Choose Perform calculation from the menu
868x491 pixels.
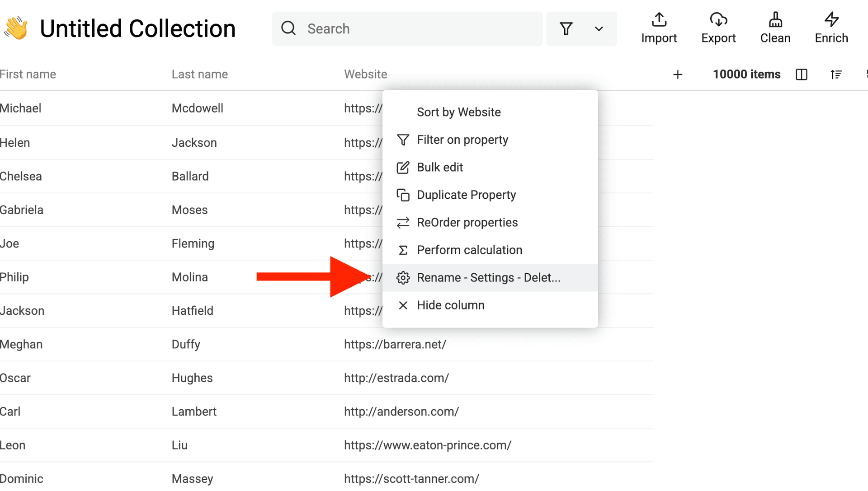pos(470,250)
